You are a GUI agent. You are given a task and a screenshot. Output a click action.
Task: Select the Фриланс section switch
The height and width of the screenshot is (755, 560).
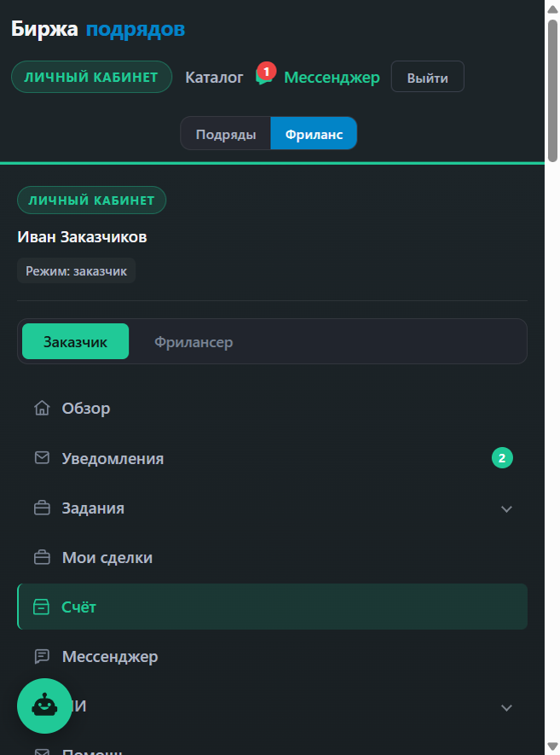[x=314, y=133]
